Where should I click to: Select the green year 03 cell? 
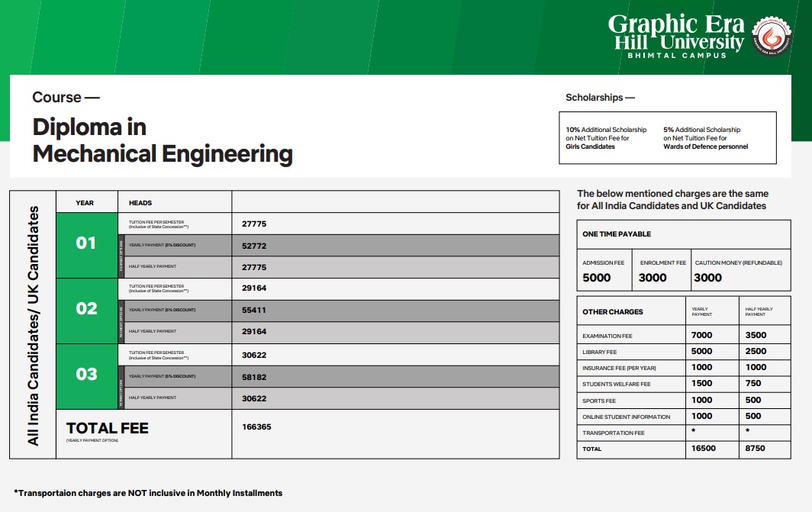pyautogui.click(x=87, y=377)
